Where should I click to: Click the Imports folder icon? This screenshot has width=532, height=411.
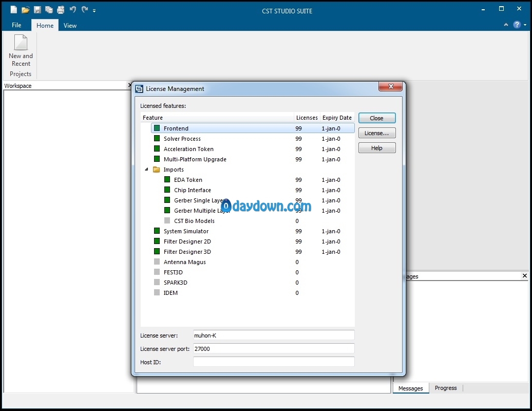click(x=157, y=170)
